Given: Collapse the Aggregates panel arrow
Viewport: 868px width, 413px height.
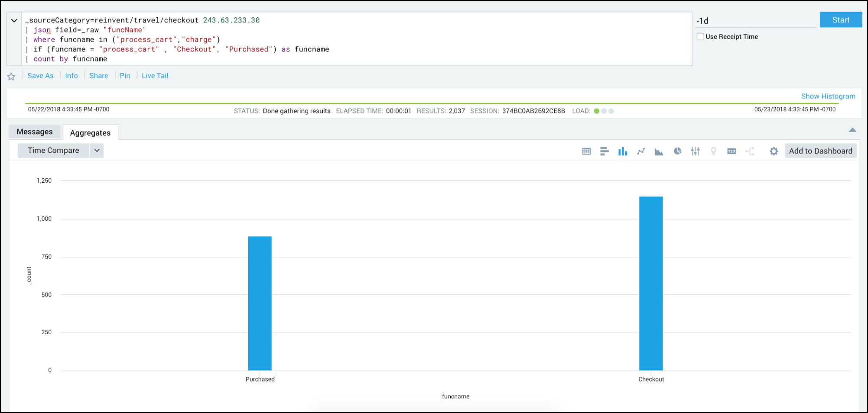Looking at the screenshot, I should [x=852, y=129].
